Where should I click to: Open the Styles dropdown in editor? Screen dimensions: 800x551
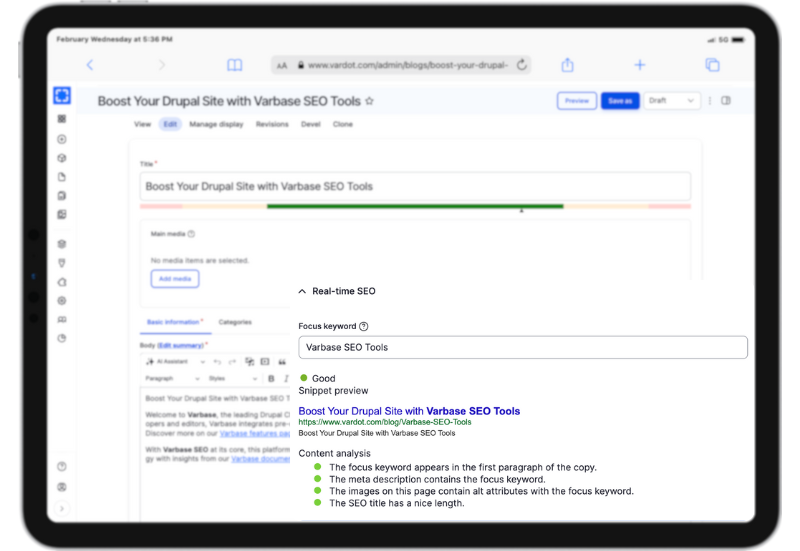tap(233, 379)
